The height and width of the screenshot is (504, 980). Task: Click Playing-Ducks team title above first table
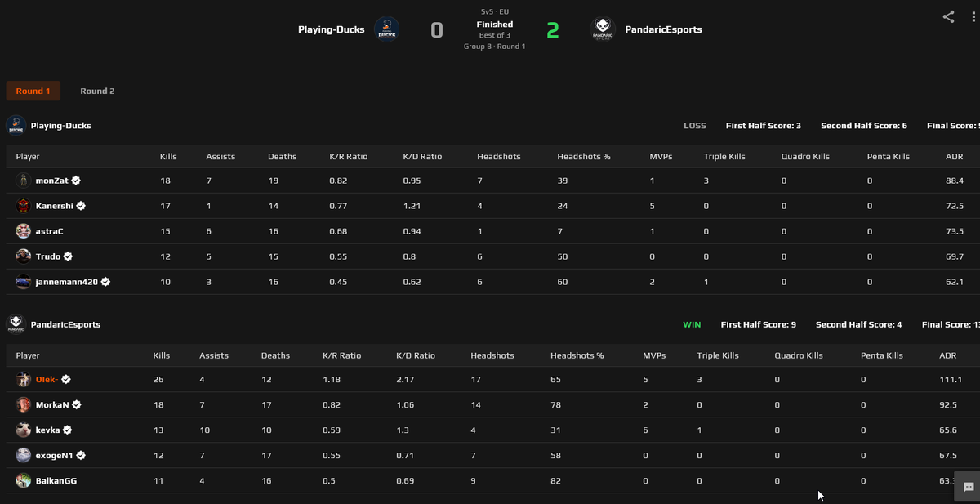[61, 126]
